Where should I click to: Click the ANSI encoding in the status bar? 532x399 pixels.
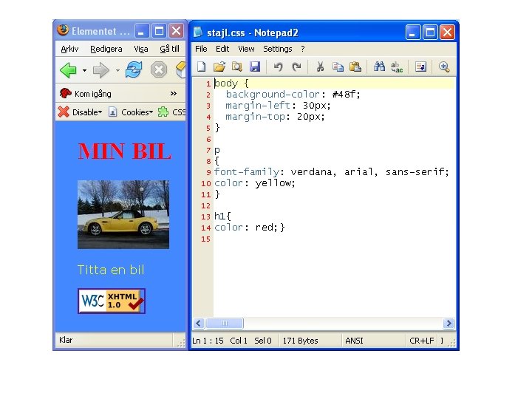(x=354, y=341)
